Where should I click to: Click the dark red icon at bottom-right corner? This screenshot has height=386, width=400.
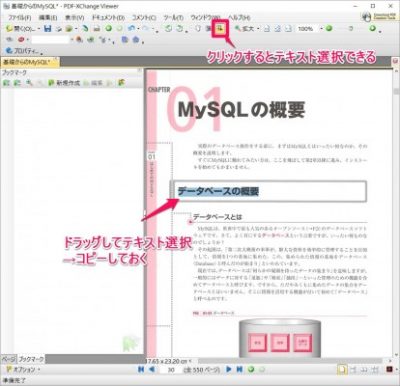[x=389, y=370]
